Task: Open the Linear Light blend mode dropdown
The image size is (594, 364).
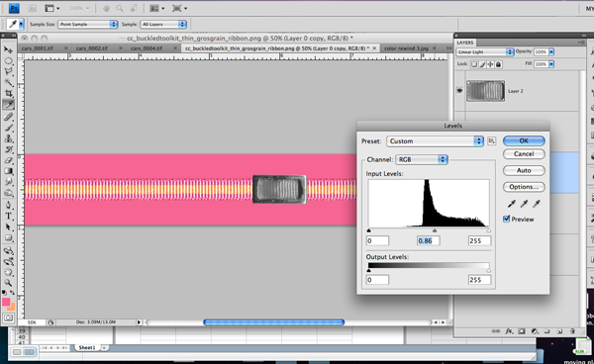Action: coord(484,51)
